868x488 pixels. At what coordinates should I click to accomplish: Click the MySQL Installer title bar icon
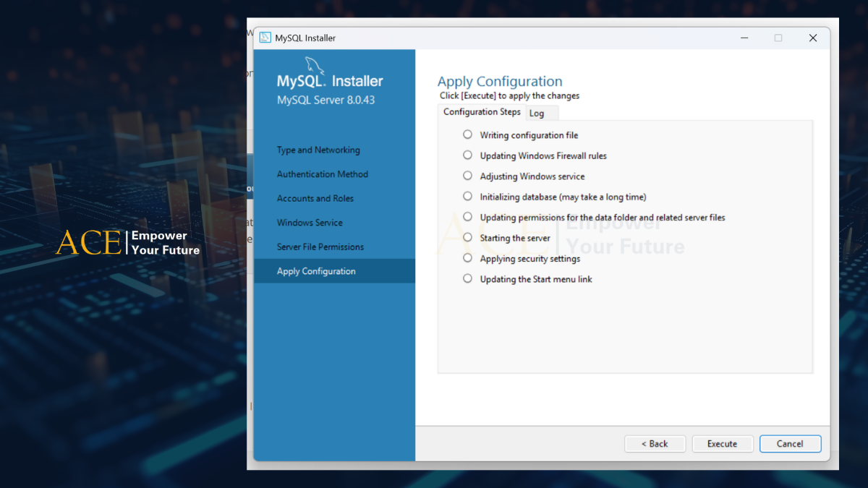click(265, 38)
